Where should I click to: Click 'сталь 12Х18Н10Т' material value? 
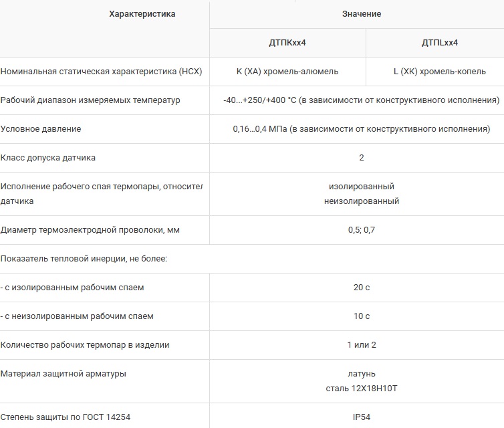point(362,389)
